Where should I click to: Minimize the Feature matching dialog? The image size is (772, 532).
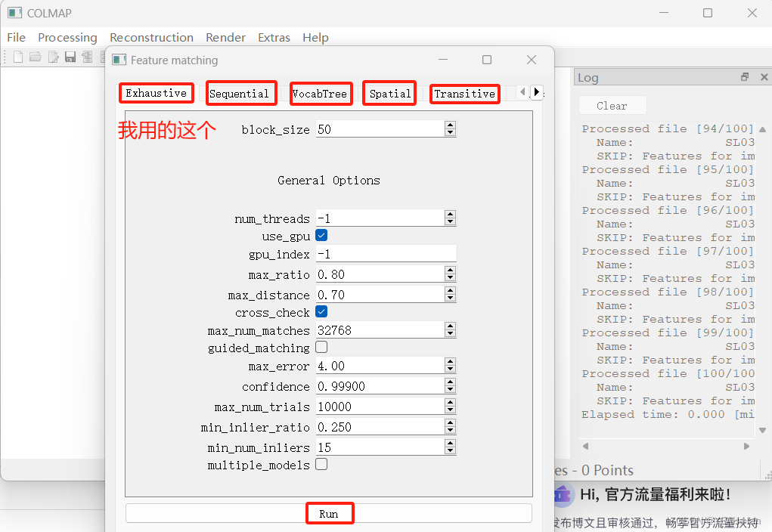tap(443, 60)
